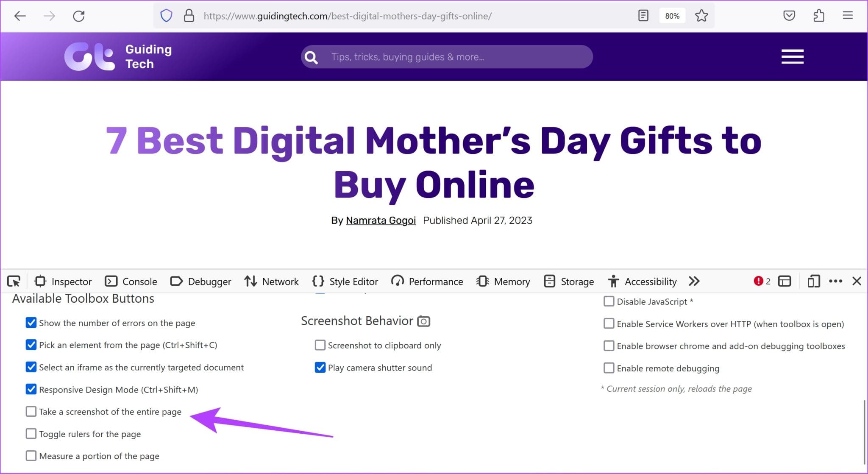Click the Namrata Gogoi author link
The width and height of the screenshot is (868, 474).
[x=380, y=220]
